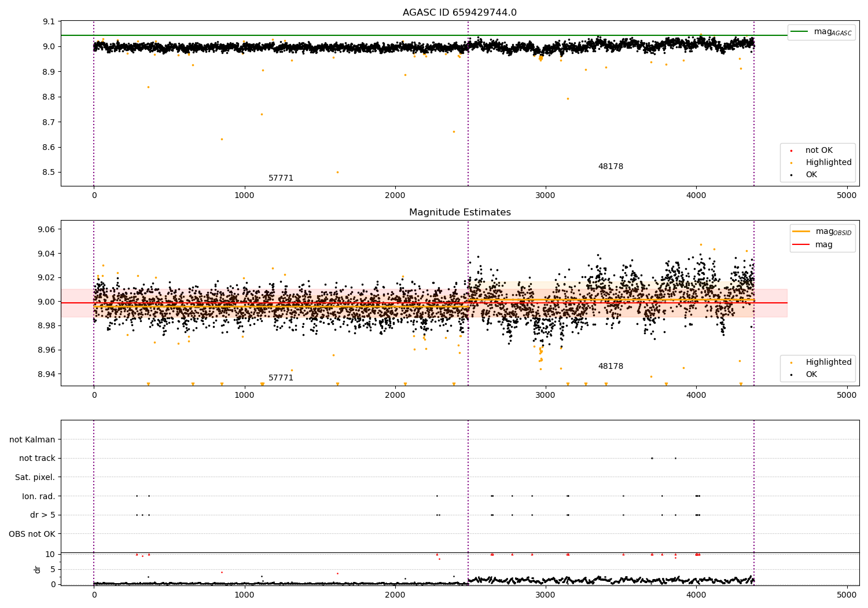
Task: Click the 10 tick on the dr axis
Action: [50, 555]
